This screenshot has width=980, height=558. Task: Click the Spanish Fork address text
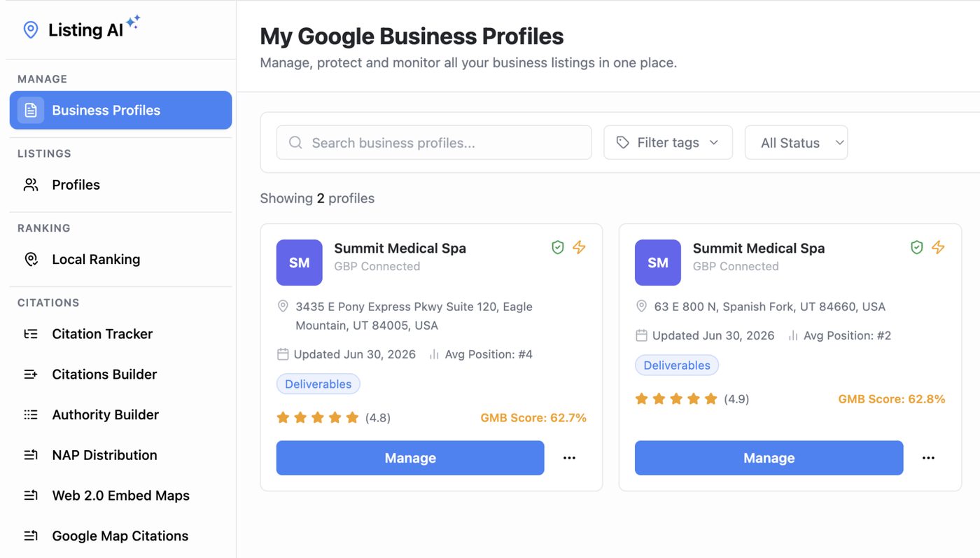[770, 307]
